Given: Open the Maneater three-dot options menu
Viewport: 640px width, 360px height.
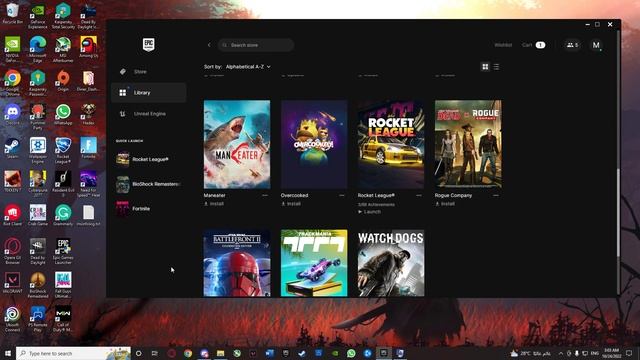Looking at the screenshot, I should click(x=265, y=196).
